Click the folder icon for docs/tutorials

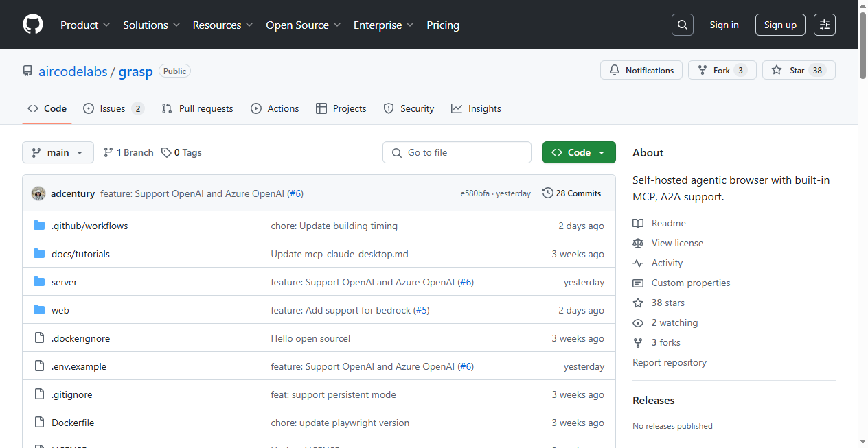39,254
